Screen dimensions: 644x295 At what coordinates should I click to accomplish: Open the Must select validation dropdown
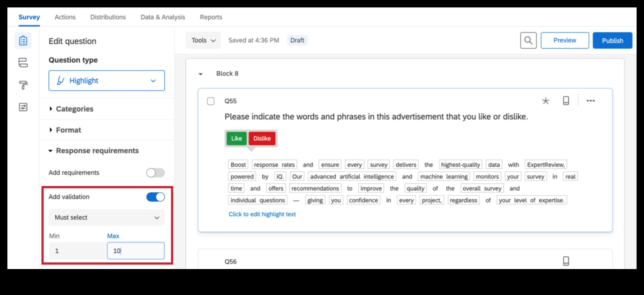point(107,218)
